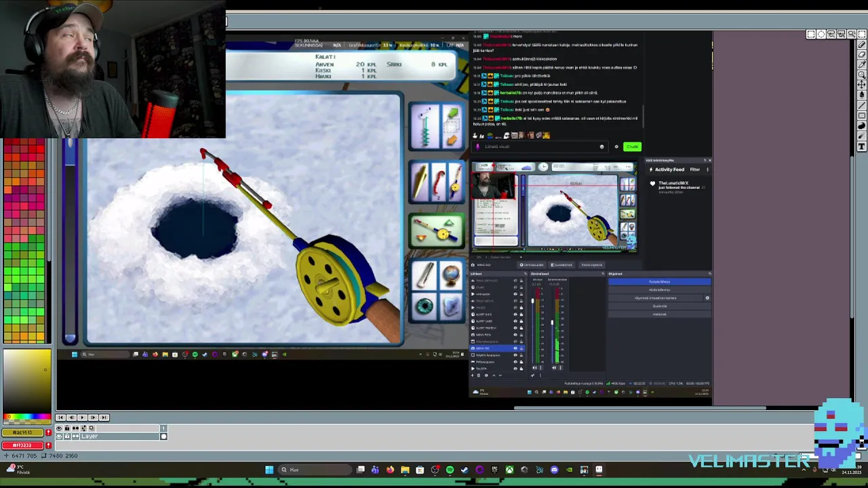Open Epic Games Launcher from taskbar
The width and height of the screenshot is (868, 488).
click(x=494, y=470)
